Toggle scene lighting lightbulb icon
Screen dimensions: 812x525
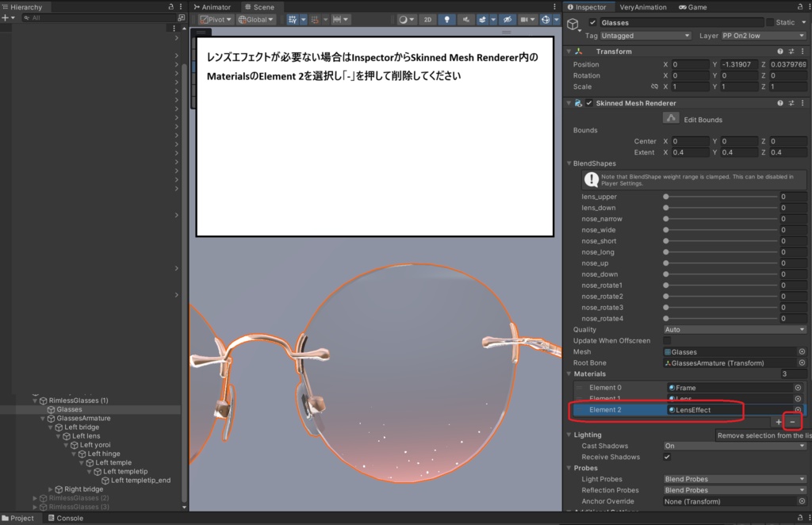449,20
